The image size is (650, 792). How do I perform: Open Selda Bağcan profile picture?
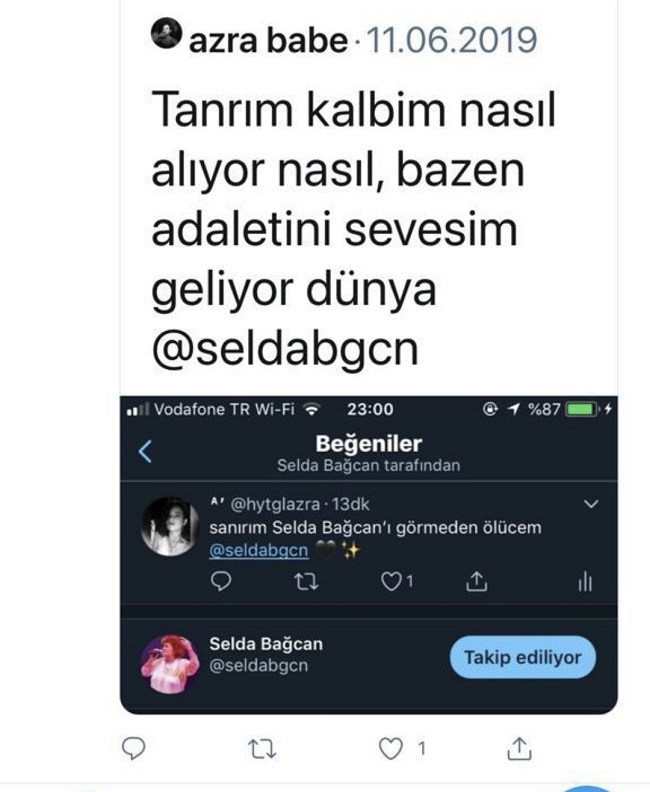170,663
